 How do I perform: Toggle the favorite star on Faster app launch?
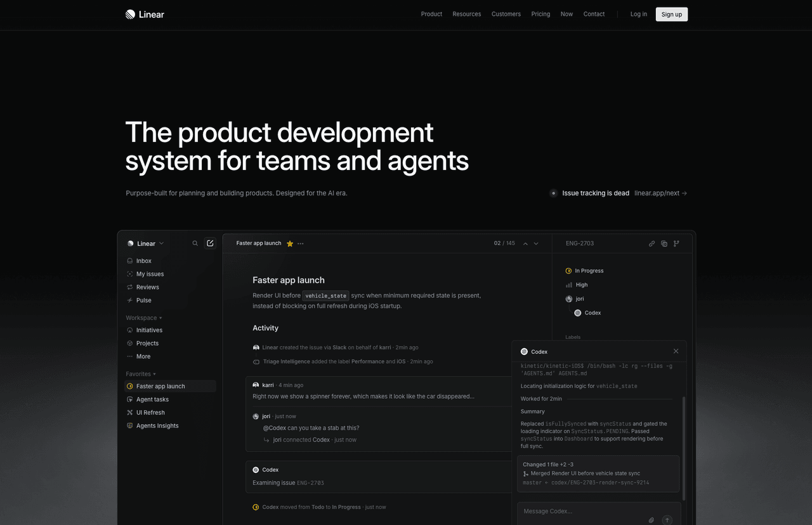290,243
